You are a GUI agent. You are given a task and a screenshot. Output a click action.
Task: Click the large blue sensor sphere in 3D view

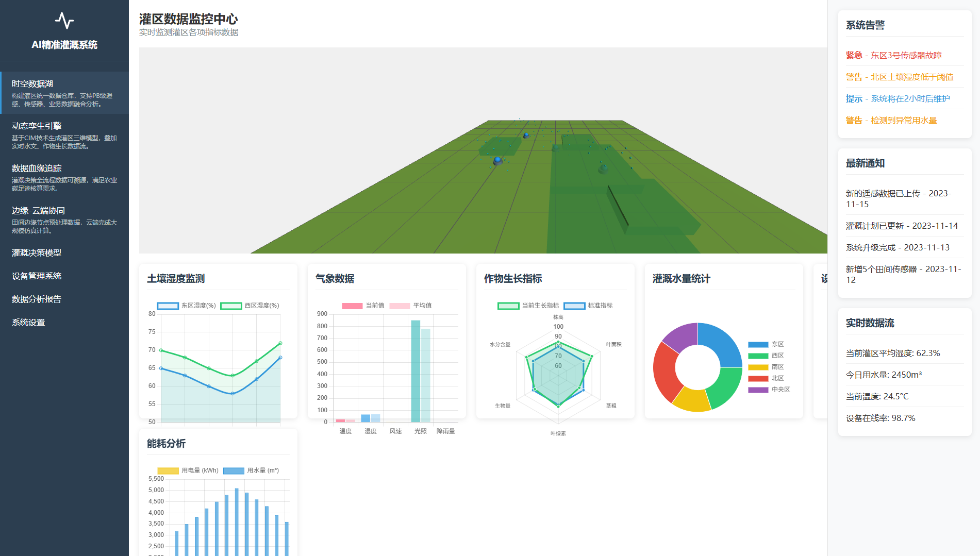497,161
